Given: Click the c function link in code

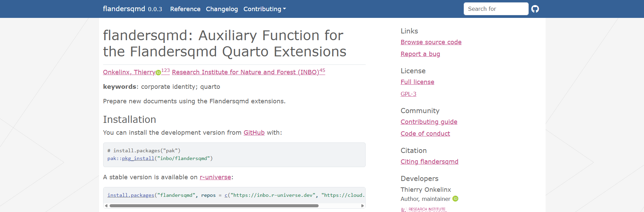Looking at the screenshot, I should [x=226, y=195].
